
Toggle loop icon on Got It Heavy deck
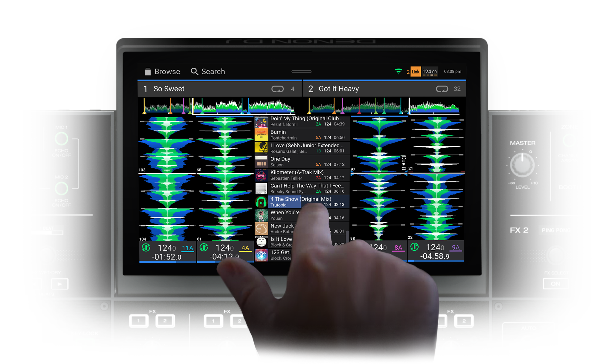coord(442,89)
